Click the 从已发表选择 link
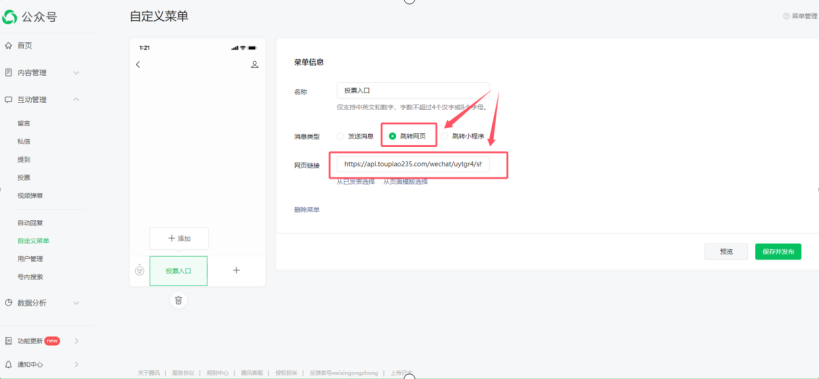The height and width of the screenshot is (379, 819). pos(356,182)
